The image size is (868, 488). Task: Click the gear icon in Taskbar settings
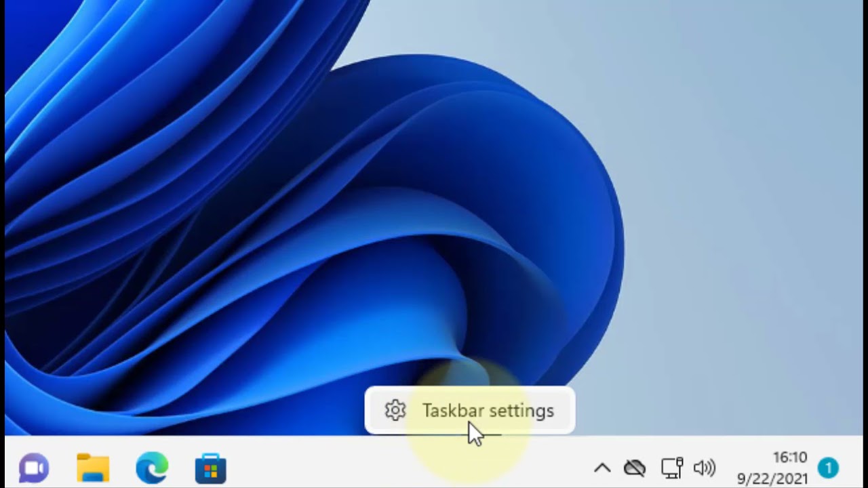[x=395, y=410]
